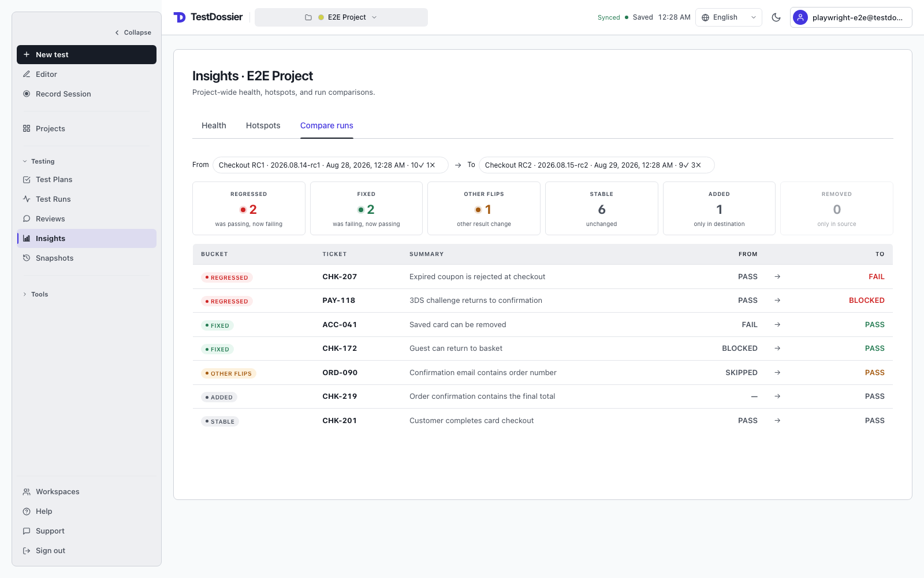Click the arrow in ORD-090 row
Viewport: 924px width, 578px height.
click(777, 372)
